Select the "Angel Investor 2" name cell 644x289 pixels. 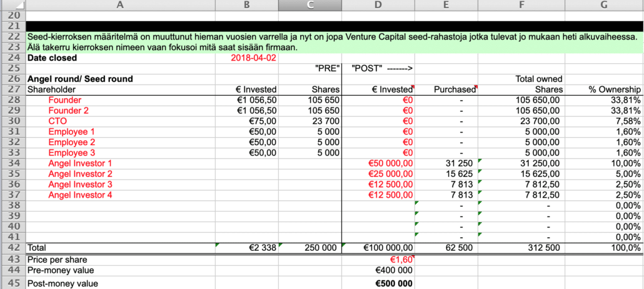pyautogui.click(x=120, y=174)
